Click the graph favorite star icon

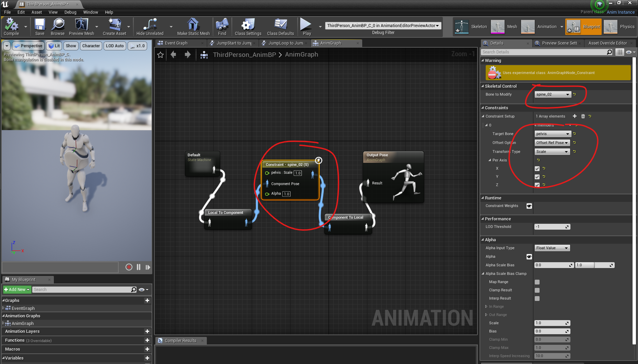160,55
